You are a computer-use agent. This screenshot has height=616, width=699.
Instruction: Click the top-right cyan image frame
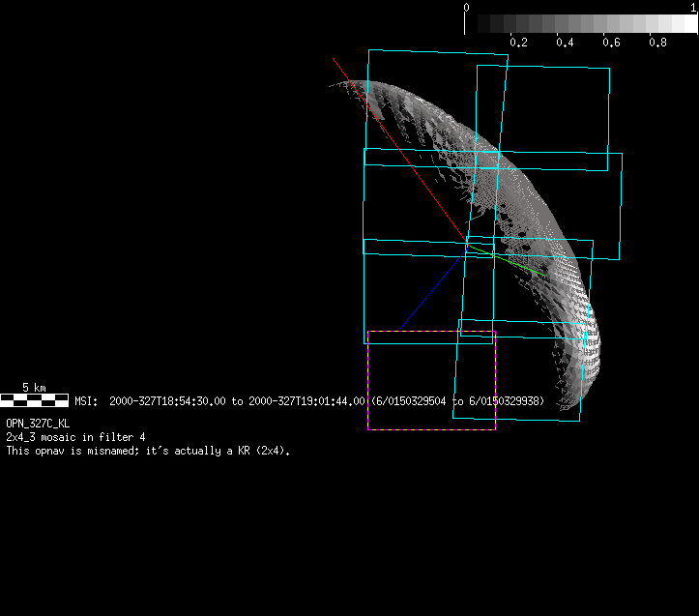coord(609,116)
